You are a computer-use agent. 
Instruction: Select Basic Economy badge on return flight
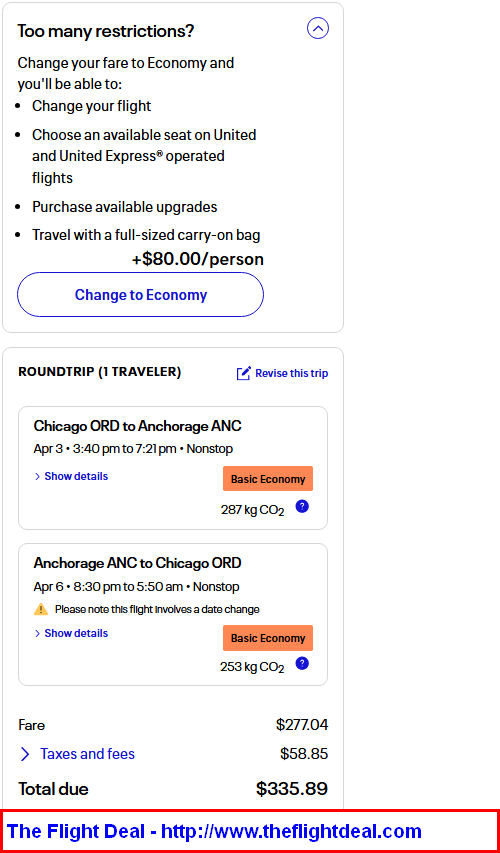point(268,638)
